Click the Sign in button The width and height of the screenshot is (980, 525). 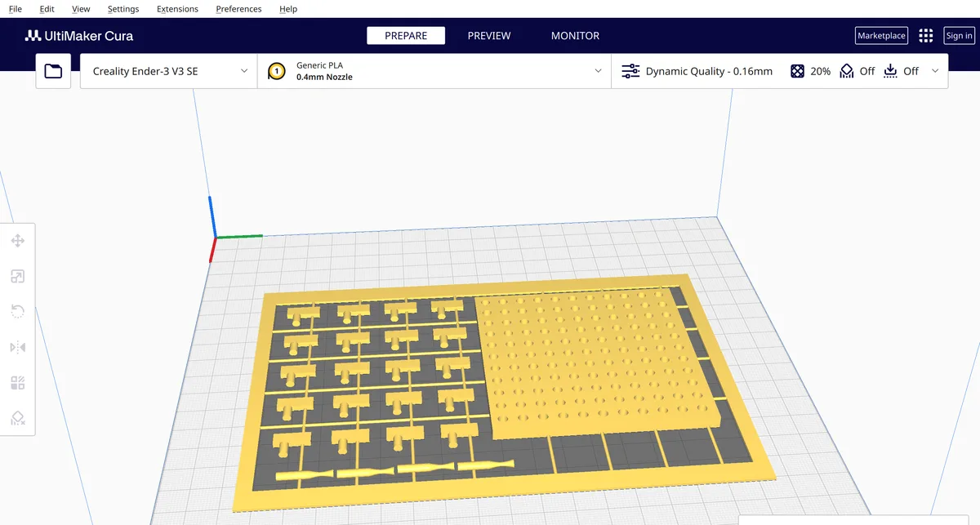point(959,36)
